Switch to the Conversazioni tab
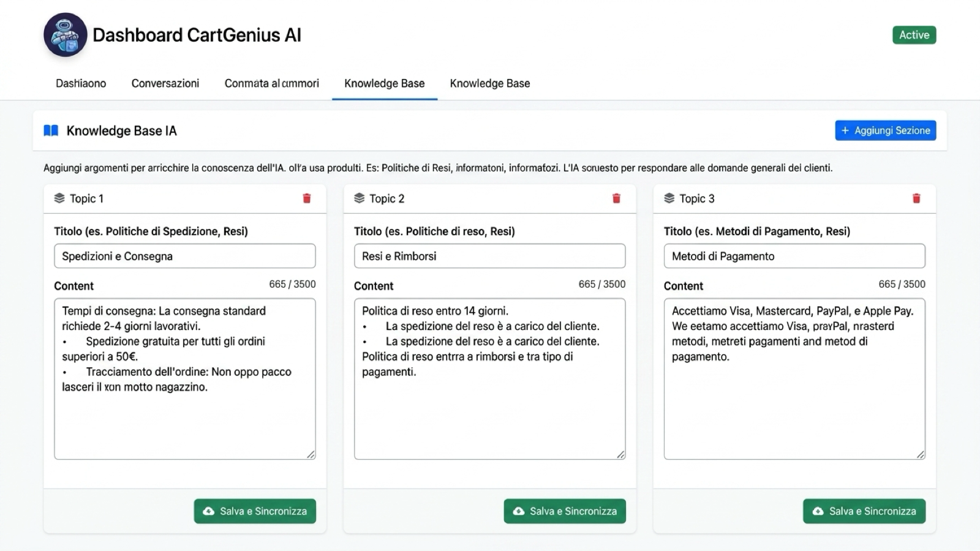This screenshot has height=551, width=980. click(x=165, y=83)
